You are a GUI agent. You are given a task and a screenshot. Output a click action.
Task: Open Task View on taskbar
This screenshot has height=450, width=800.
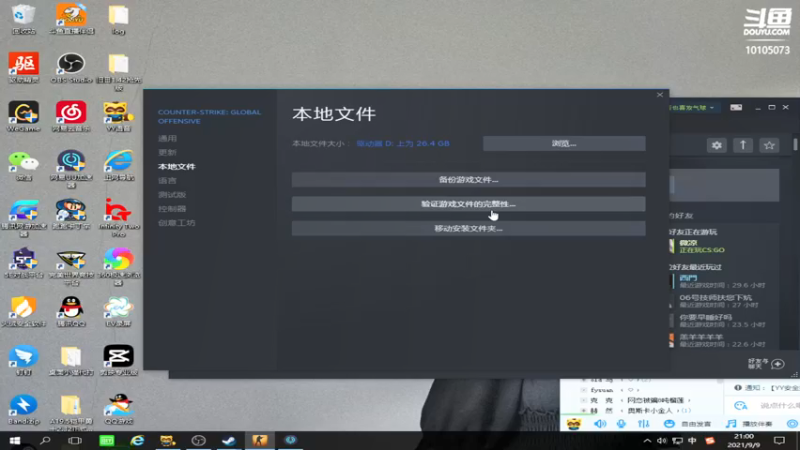(x=75, y=440)
